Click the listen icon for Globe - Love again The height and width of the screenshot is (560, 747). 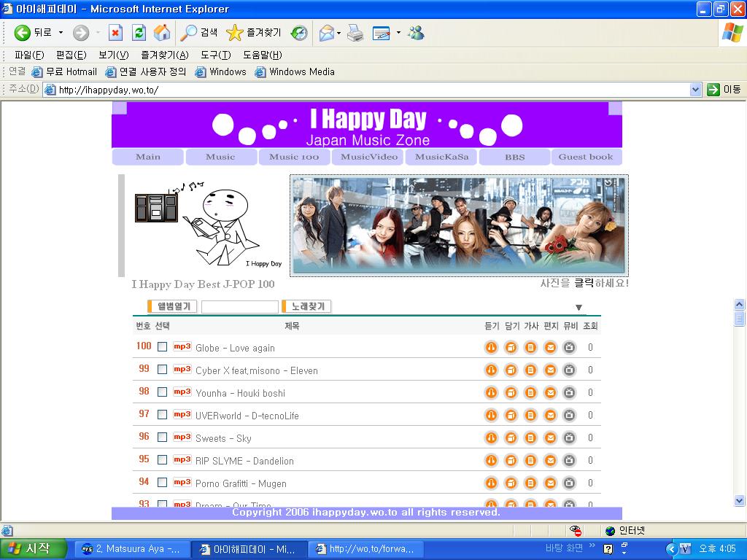(491, 348)
